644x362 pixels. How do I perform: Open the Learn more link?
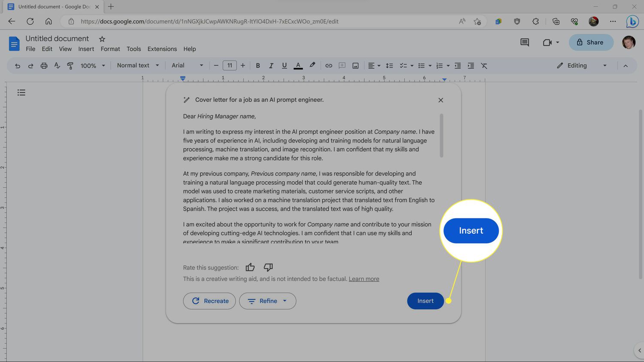pos(364,279)
